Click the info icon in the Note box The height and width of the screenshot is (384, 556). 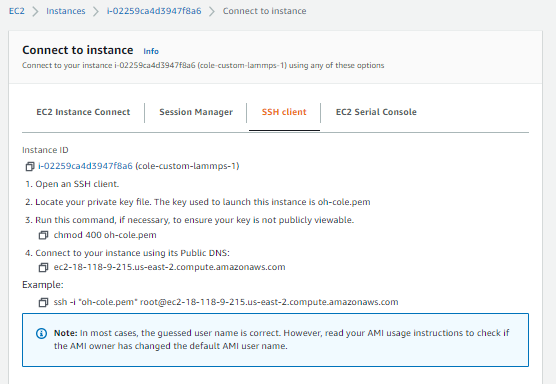[x=41, y=333]
